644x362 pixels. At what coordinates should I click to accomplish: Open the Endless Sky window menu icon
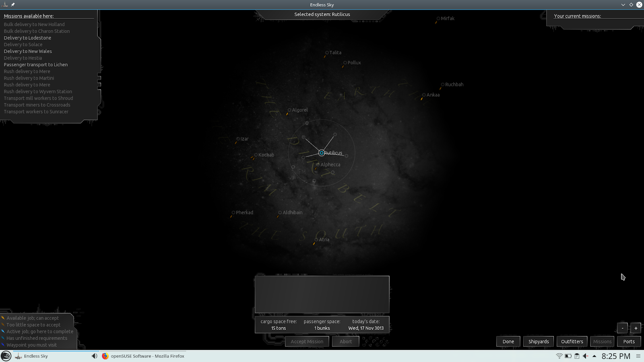pos(5,5)
